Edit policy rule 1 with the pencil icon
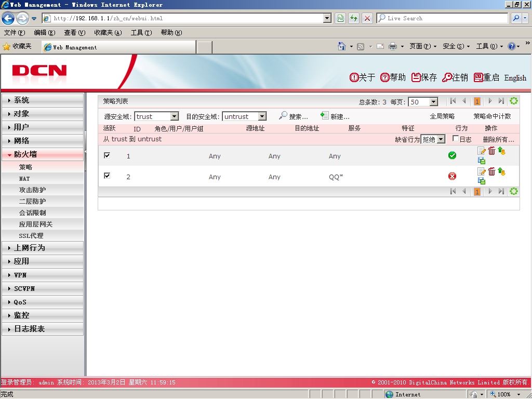 (x=482, y=151)
